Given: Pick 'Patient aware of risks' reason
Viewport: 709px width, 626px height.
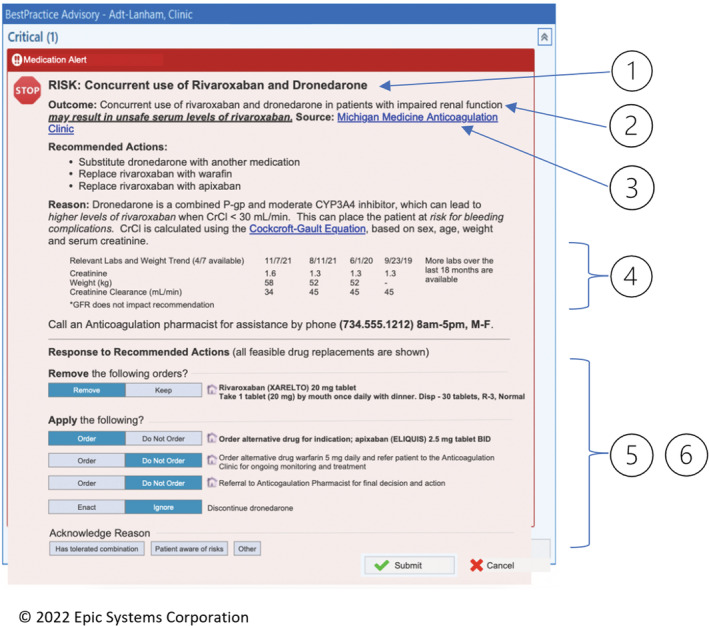Looking at the screenshot, I should (189, 549).
